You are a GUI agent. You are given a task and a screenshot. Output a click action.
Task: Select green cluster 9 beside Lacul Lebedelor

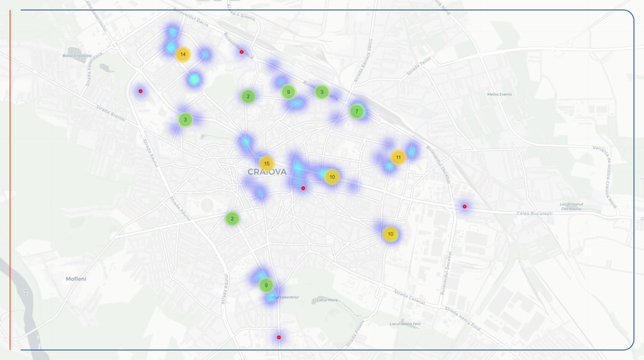click(266, 285)
